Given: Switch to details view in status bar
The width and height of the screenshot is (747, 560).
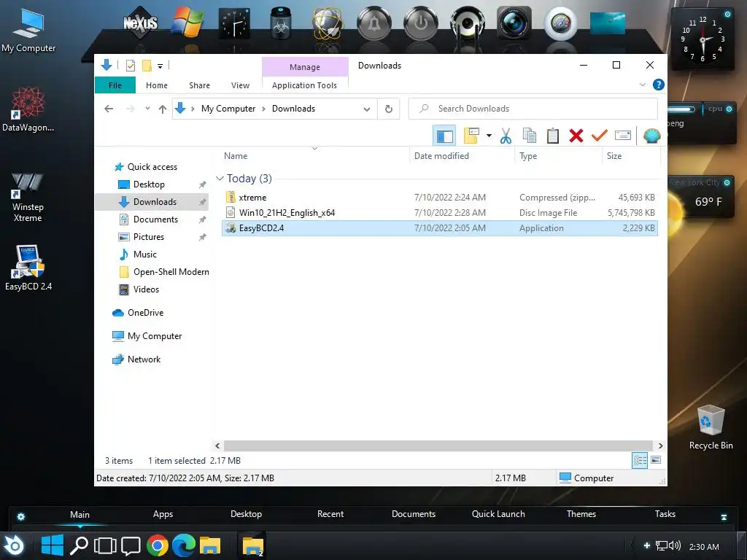Looking at the screenshot, I should 640,460.
